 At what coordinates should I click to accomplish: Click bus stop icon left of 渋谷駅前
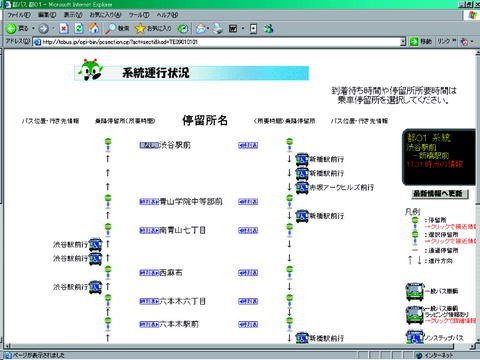click(108, 145)
